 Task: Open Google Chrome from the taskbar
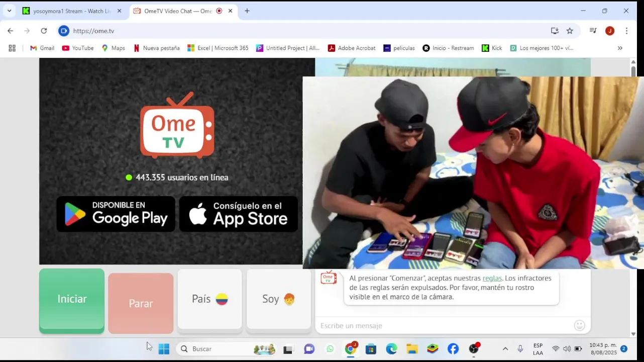(351, 349)
